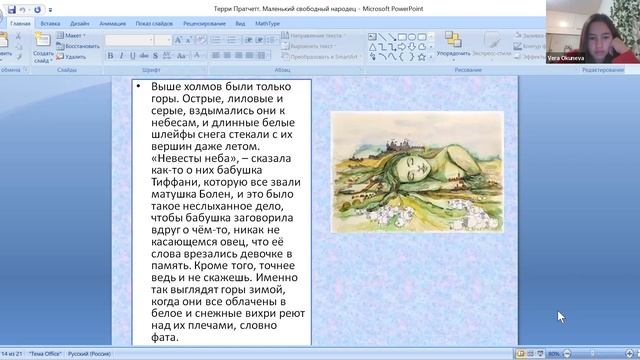
Task: Create a new slide with Создать слайд
Action: pos(43,47)
